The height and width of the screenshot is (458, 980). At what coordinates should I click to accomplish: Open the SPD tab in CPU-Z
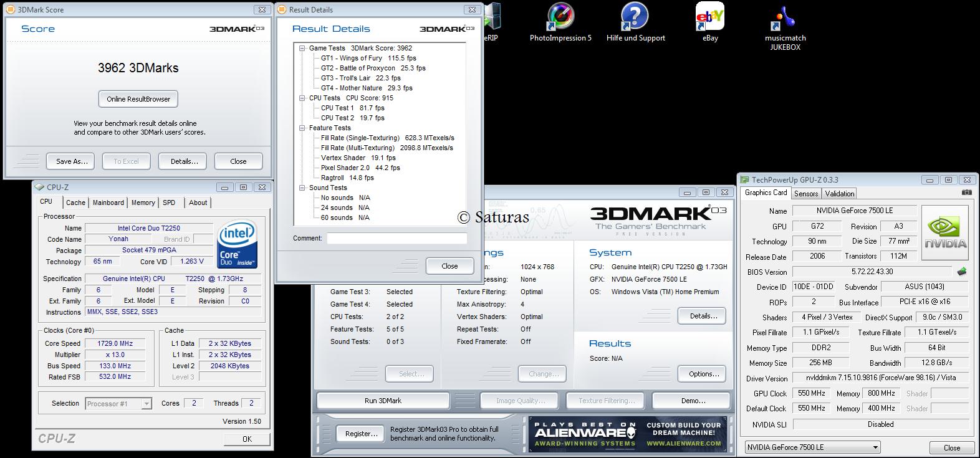click(x=169, y=203)
